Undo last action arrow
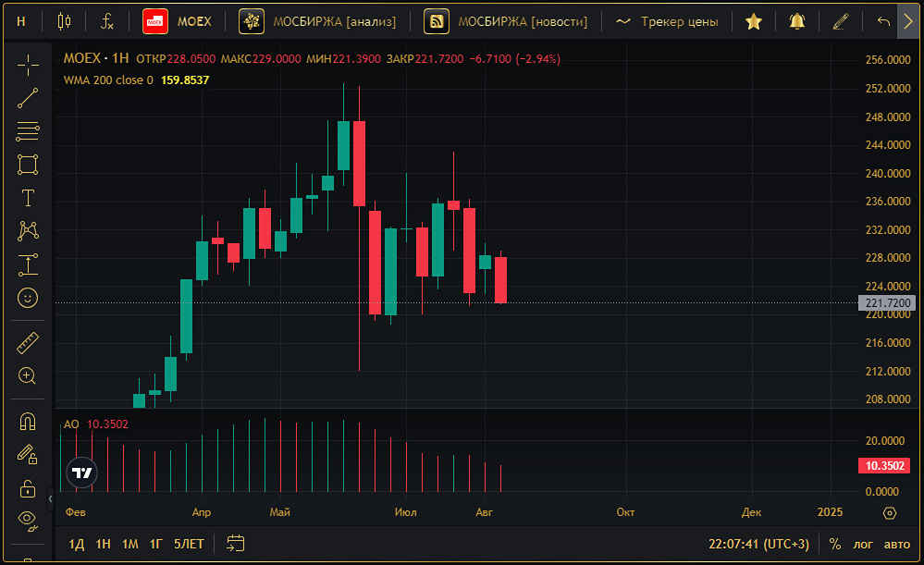This screenshot has height=565, width=924. click(x=882, y=22)
